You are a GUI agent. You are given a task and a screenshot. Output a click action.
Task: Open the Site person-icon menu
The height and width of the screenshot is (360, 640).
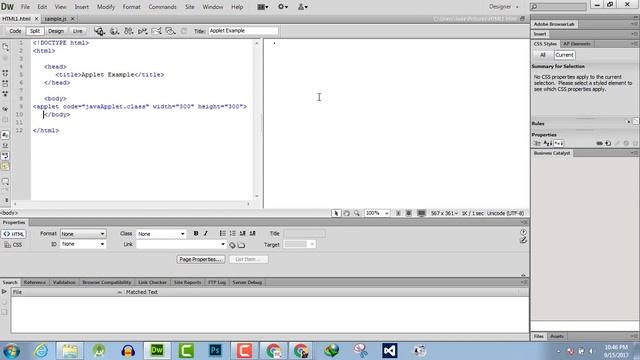[x=302, y=7]
